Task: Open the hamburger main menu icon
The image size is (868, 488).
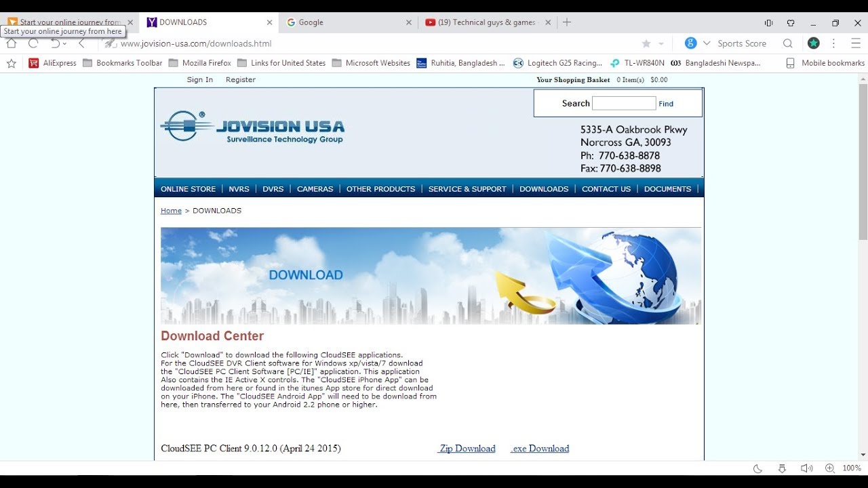Action: [x=856, y=43]
